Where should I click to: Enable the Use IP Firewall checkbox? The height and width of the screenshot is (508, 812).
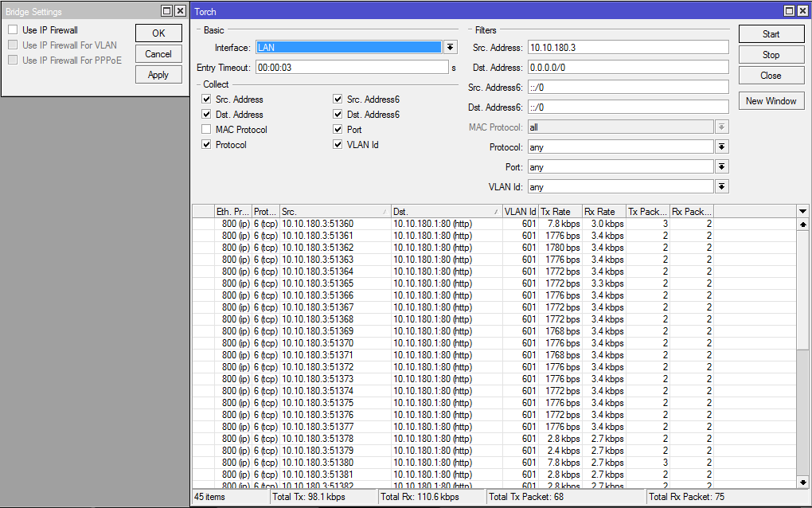coord(12,29)
